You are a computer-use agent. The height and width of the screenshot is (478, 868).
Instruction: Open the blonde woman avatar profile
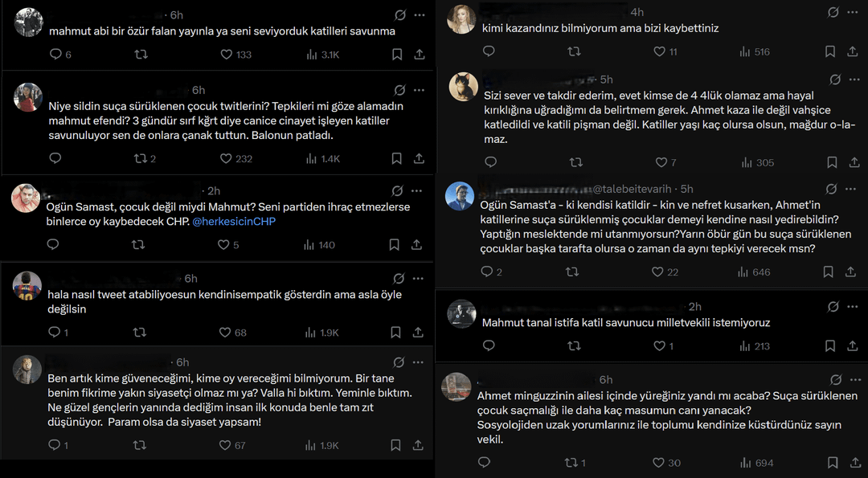[x=461, y=19]
